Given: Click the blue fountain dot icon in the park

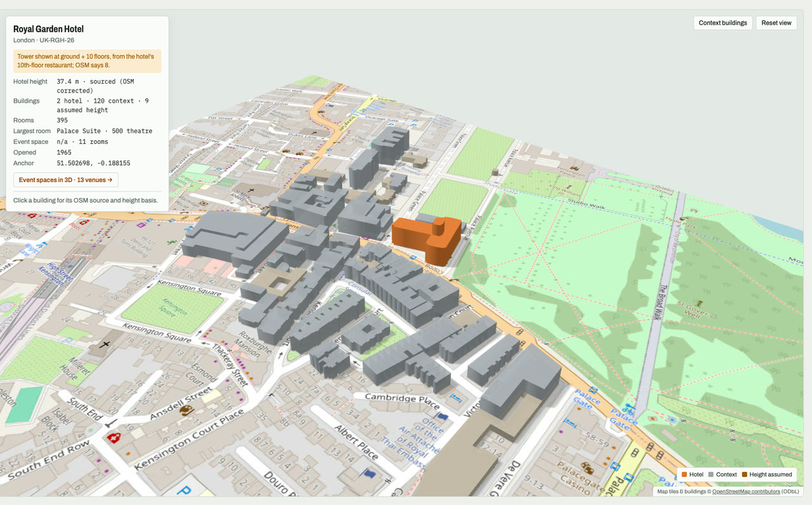Looking at the screenshot, I should pos(672,419).
